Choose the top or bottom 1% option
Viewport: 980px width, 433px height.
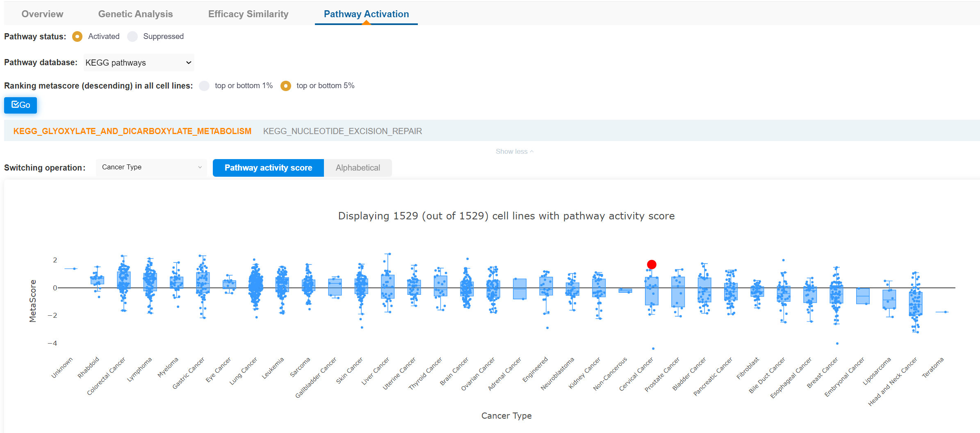[204, 86]
